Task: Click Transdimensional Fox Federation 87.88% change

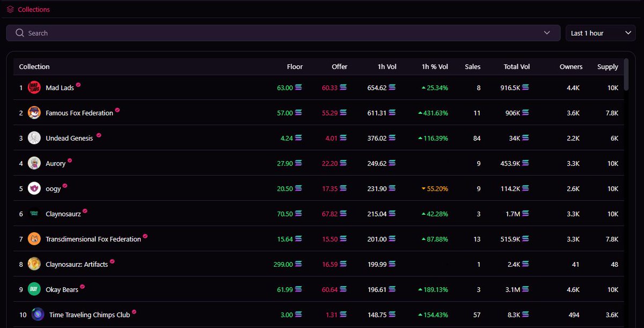Action: [x=437, y=239]
